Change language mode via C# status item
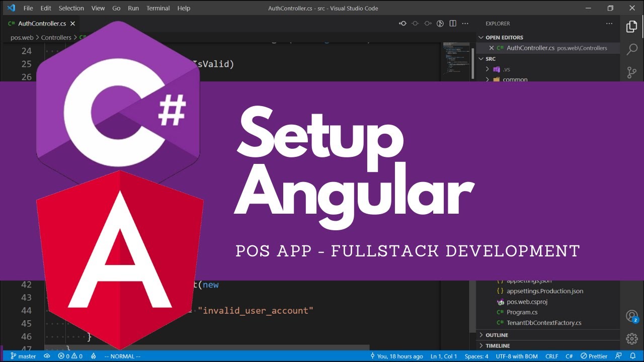This screenshot has width=644, height=362. pos(569,356)
